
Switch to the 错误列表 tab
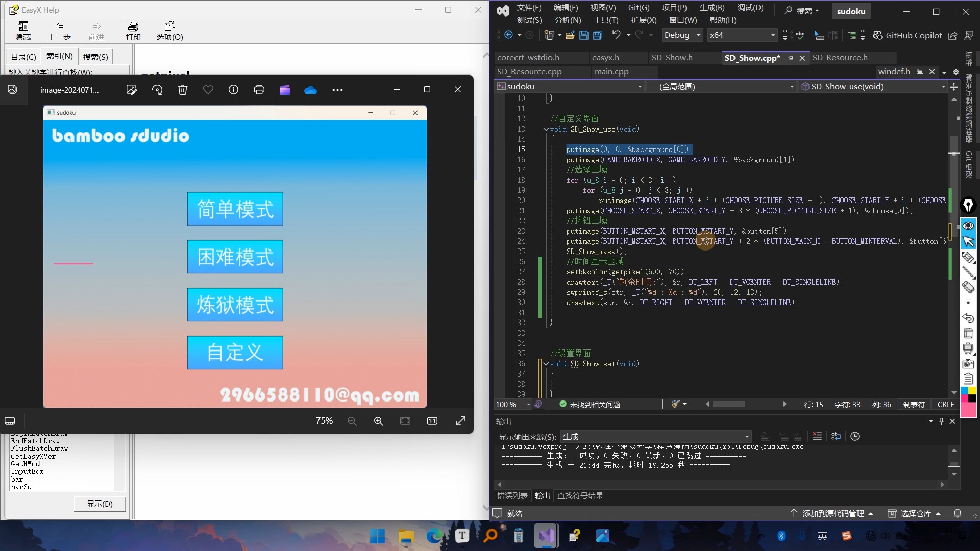pos(512,495)
